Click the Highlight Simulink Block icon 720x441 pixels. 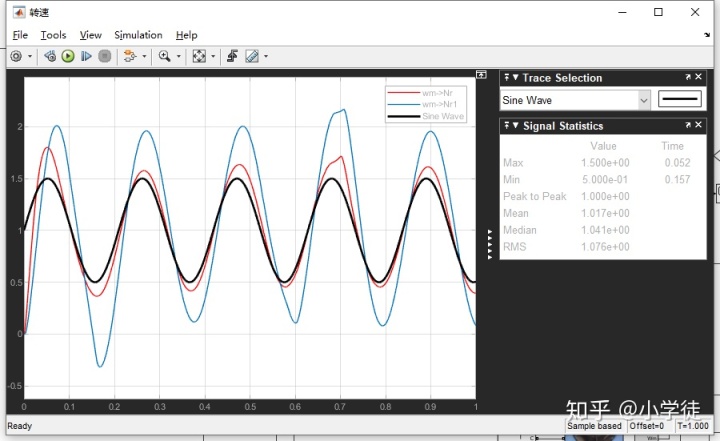tap(130, 56)
